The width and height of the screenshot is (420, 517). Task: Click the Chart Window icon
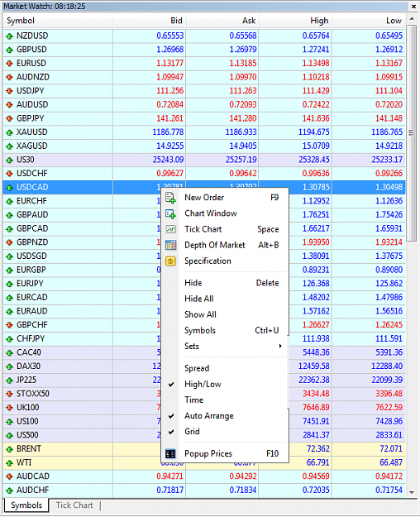170,213
